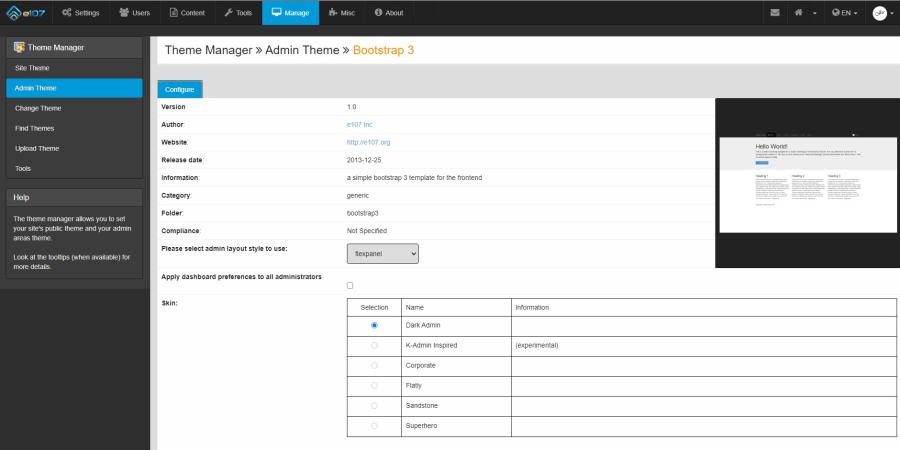Open Find Themes in sidebar

(x=74, y=129)
